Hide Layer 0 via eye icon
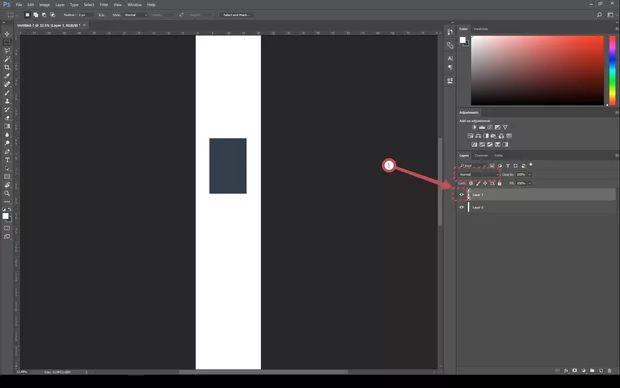Image resolution: width=620 pixels, height=388 pixels. [x=461, y=207]
